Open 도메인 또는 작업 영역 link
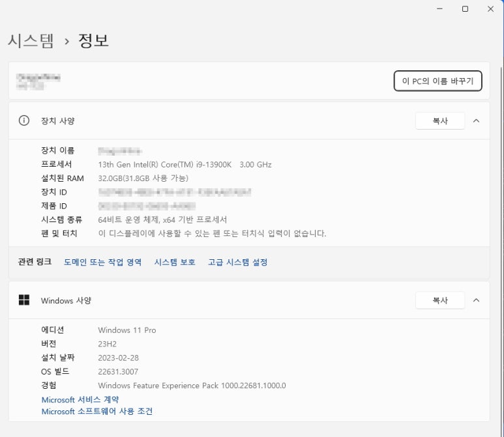This screenshot has height=437, width=504. [x=102, y=262]
